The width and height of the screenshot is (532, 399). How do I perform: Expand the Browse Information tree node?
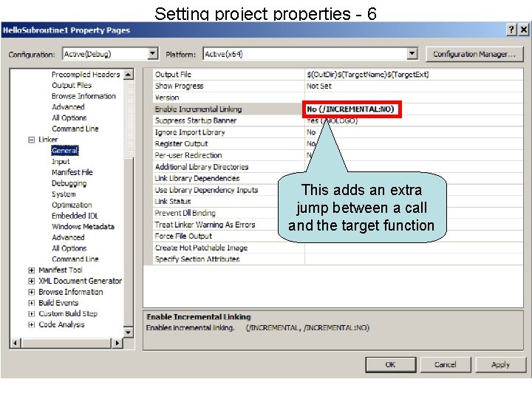click(x=31, y=292)
